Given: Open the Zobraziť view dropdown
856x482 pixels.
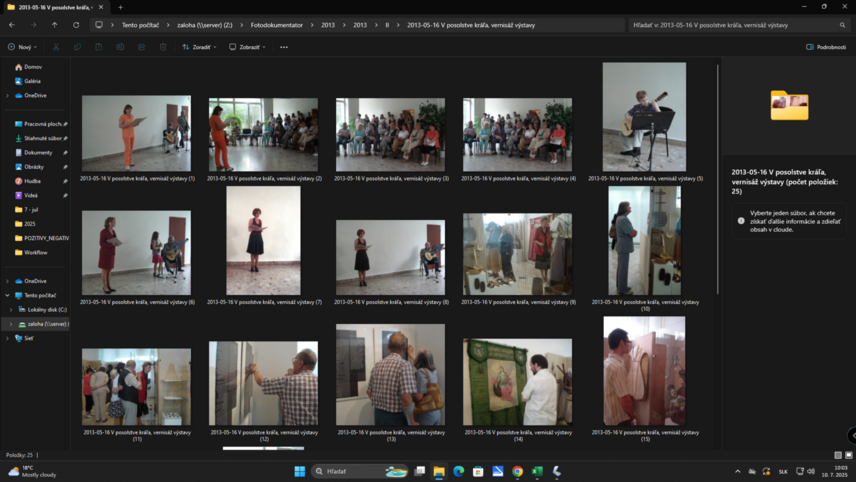Looking at the screenshot, I should (247, 47).
